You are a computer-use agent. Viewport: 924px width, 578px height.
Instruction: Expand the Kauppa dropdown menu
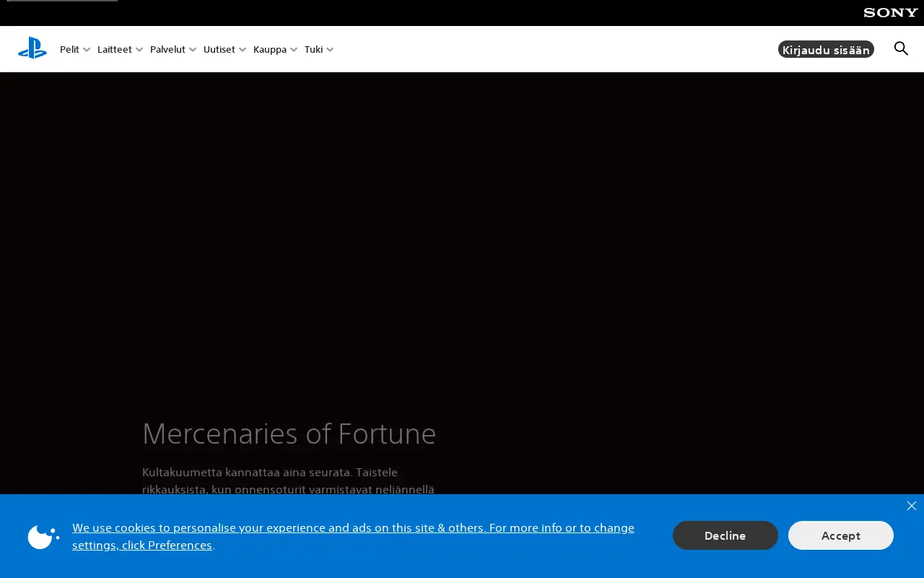276,49
